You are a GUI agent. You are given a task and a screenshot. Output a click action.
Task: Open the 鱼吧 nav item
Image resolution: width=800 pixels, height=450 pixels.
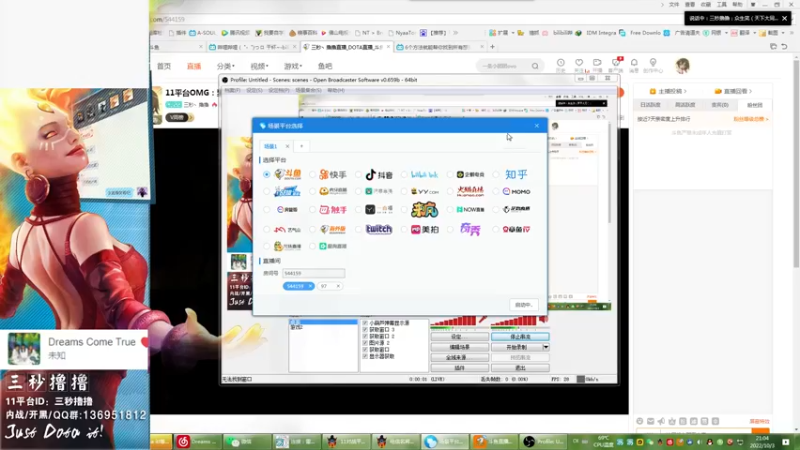(325, 66)
